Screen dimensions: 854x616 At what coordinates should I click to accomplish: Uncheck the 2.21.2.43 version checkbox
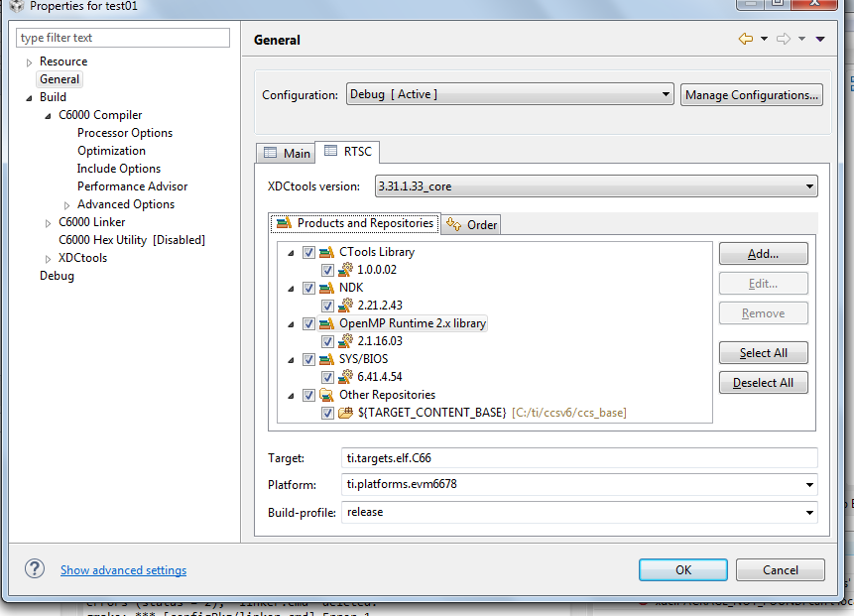327,306
